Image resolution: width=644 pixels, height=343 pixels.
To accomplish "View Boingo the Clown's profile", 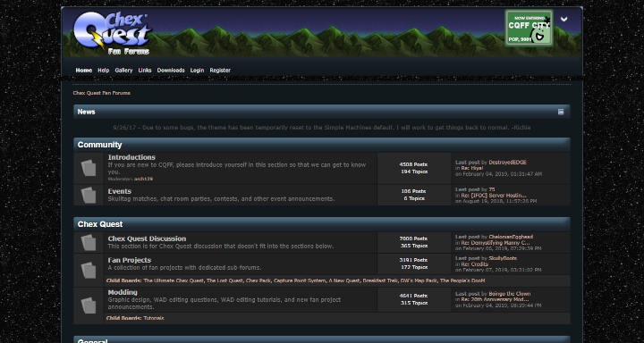I will click(509, 294).
